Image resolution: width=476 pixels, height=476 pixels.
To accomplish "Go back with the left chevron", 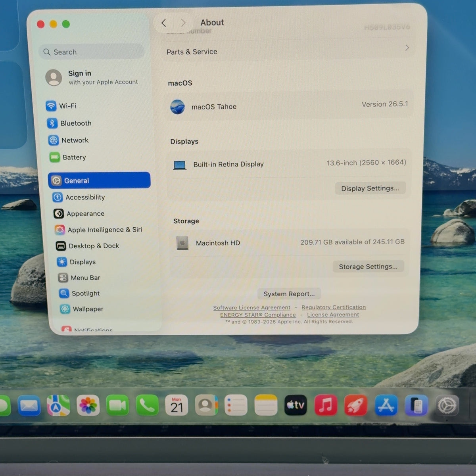I will tap(164, 23).
